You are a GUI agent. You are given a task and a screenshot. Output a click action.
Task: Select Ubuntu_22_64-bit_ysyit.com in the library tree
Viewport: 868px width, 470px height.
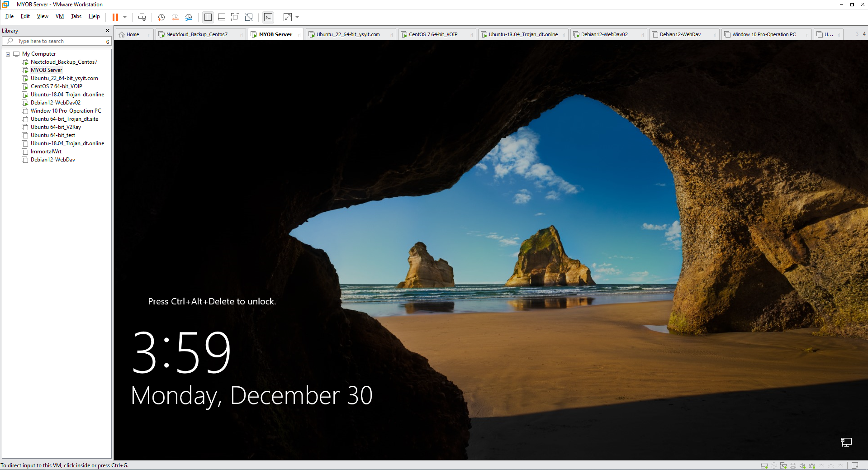64,78
